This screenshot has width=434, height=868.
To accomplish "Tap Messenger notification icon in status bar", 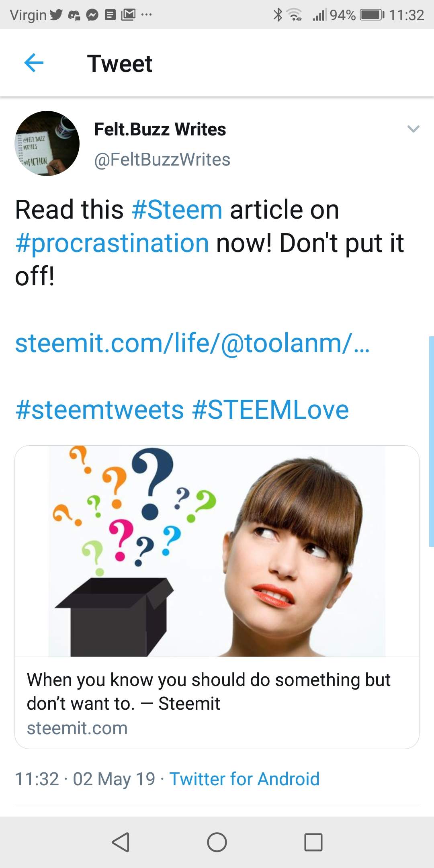I will (x=92, y=15).
